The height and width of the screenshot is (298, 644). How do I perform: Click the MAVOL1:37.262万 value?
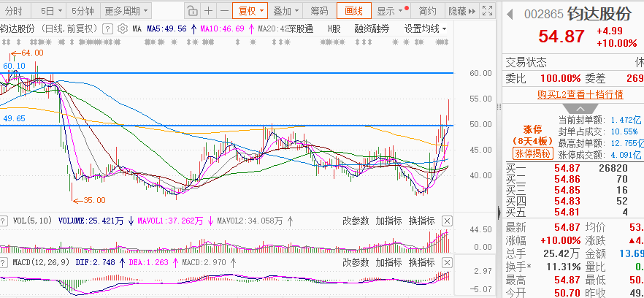point(170,221)
